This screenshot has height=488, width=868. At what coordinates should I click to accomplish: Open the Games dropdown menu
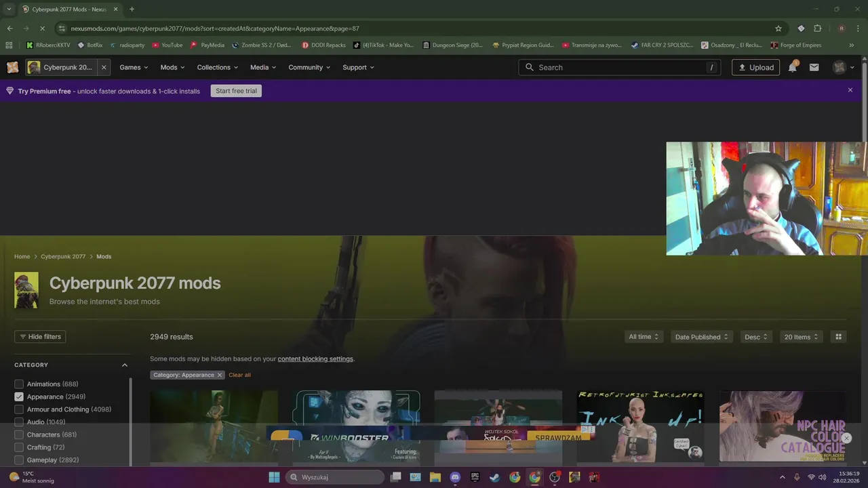pos(134,67)
